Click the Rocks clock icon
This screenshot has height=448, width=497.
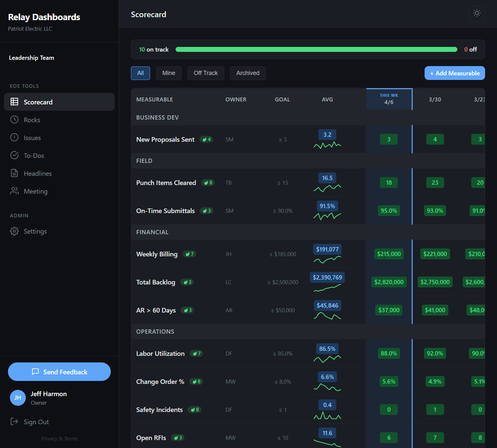[x=14, y=120]
